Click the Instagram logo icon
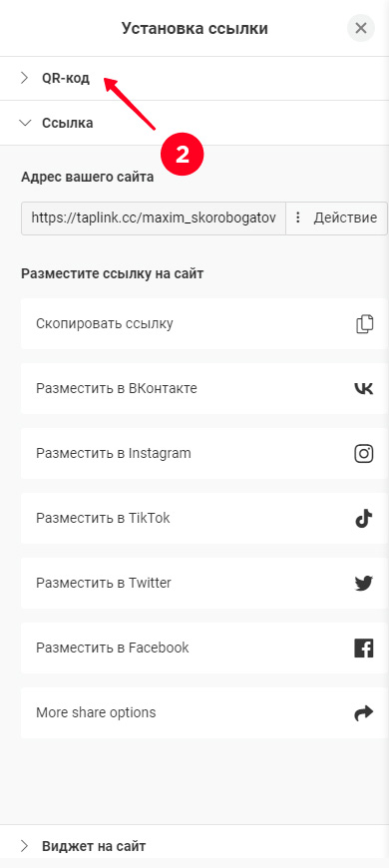This screenshot has height=868, width=389. coord(364,453)
